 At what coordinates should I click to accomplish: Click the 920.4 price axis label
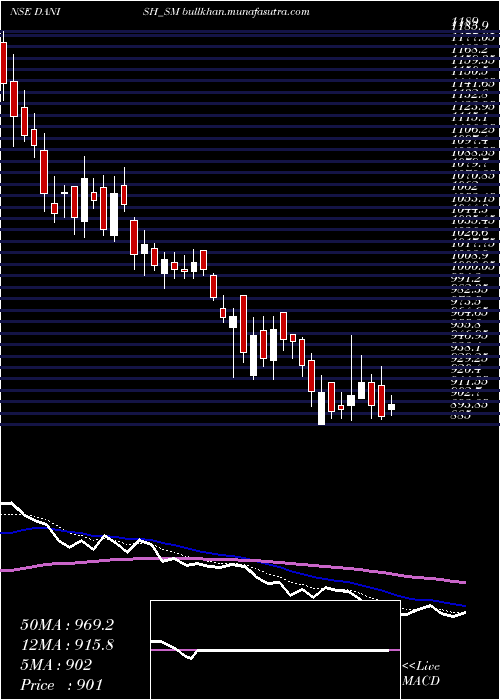467,370
